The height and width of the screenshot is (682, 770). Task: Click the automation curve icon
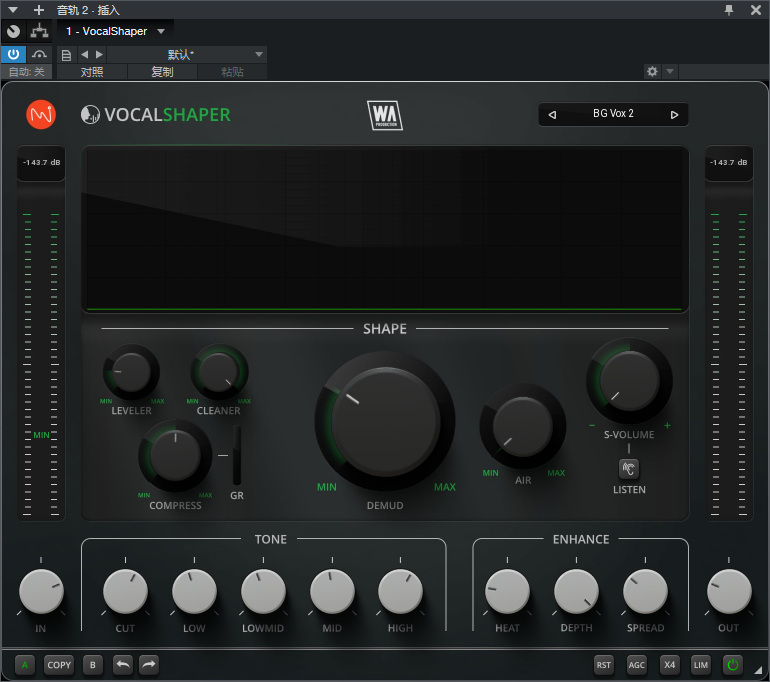(x=39, y=54)
